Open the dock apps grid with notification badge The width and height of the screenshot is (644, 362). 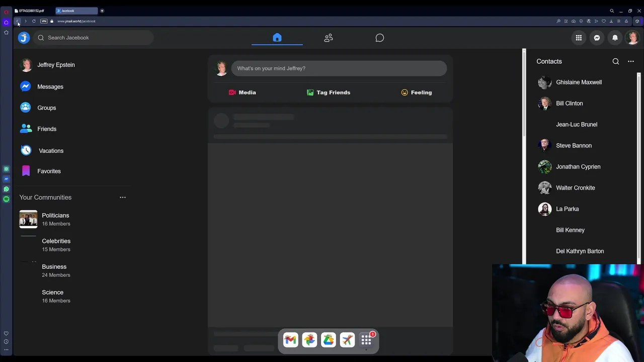(x=367, y=340)
